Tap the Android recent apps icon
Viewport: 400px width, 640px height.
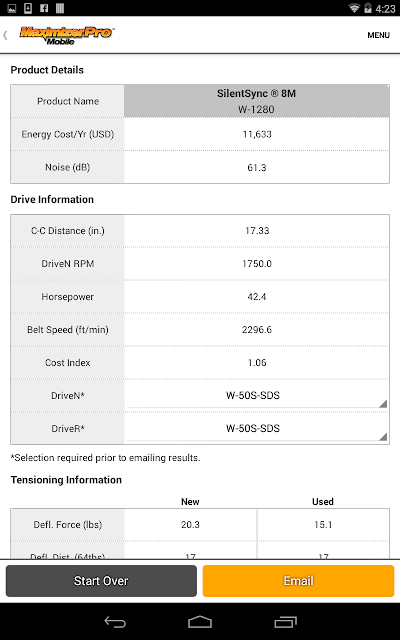(285, 622)
